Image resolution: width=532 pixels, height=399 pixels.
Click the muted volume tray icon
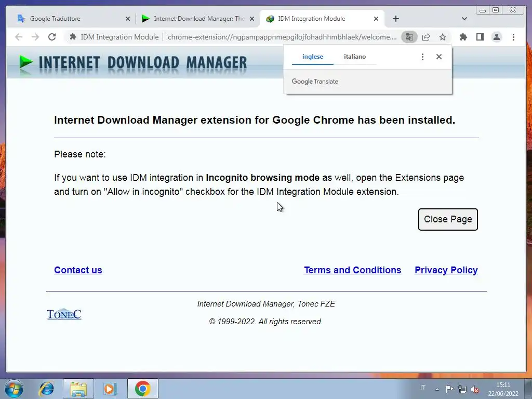[x=475, y=389]
